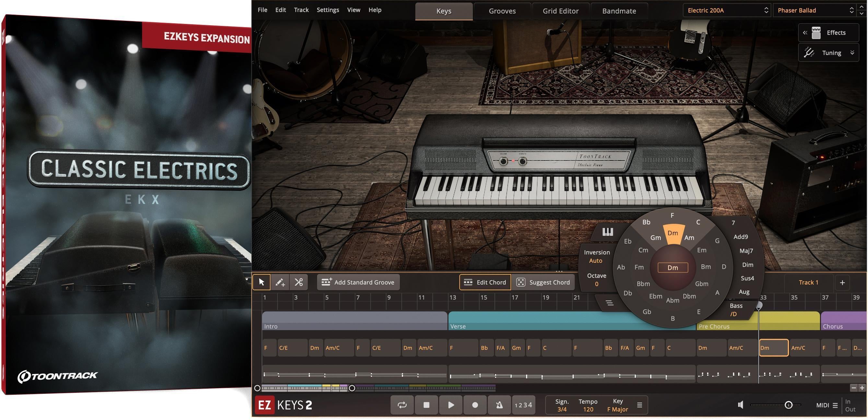868x420 pixels.
Task: Toggle loop playback in the transport
Action: (x=402, y=405)
